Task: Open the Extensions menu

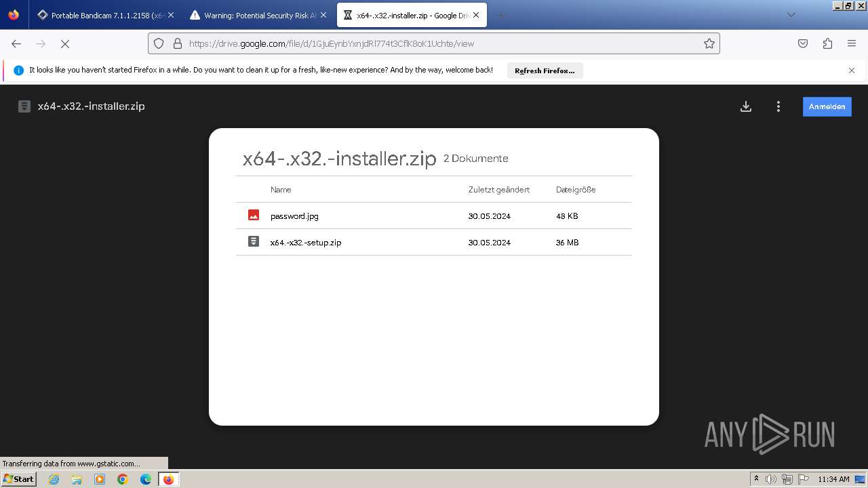Action: point(827,43)
